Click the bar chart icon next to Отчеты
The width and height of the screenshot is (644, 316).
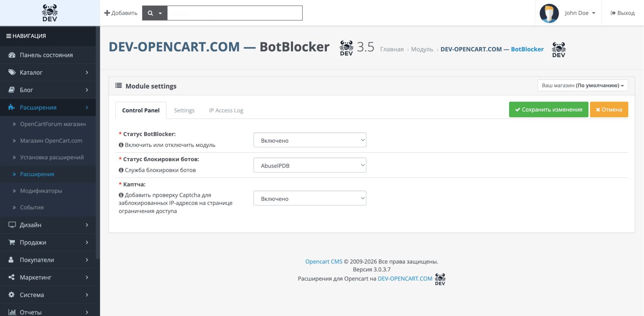pos(12,312)
